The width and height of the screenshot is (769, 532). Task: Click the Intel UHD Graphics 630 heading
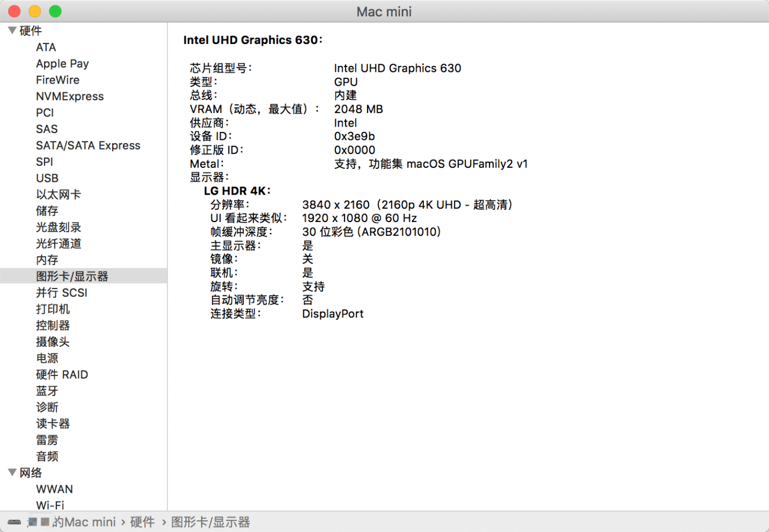point(253,40)
